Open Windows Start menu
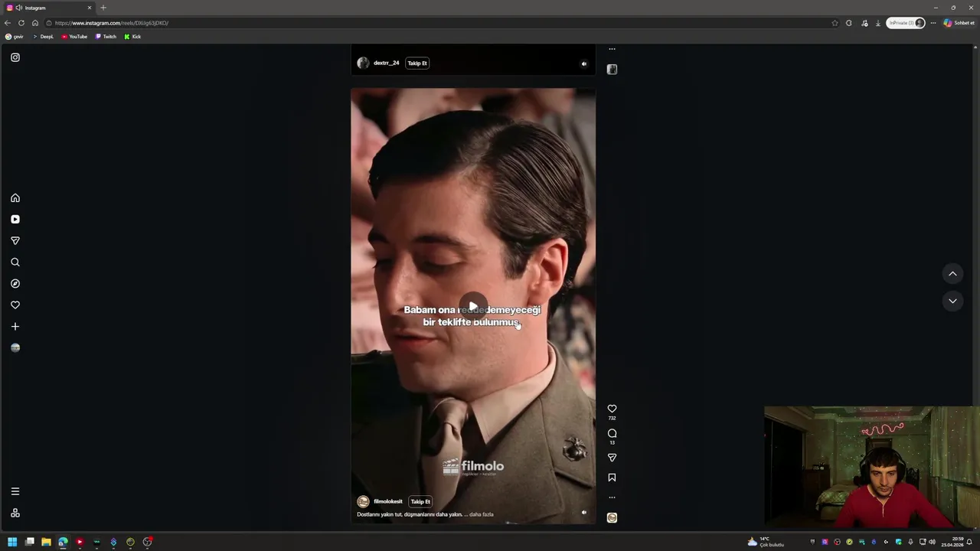The width and height of the screenshot is (980, 551). (12, 542)
